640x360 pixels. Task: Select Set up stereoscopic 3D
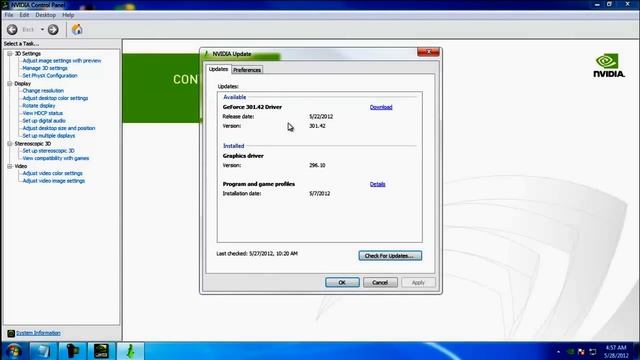48,151
